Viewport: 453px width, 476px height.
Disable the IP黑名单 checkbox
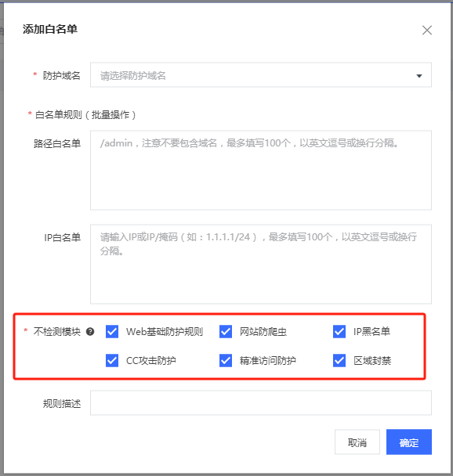[339, 331]
